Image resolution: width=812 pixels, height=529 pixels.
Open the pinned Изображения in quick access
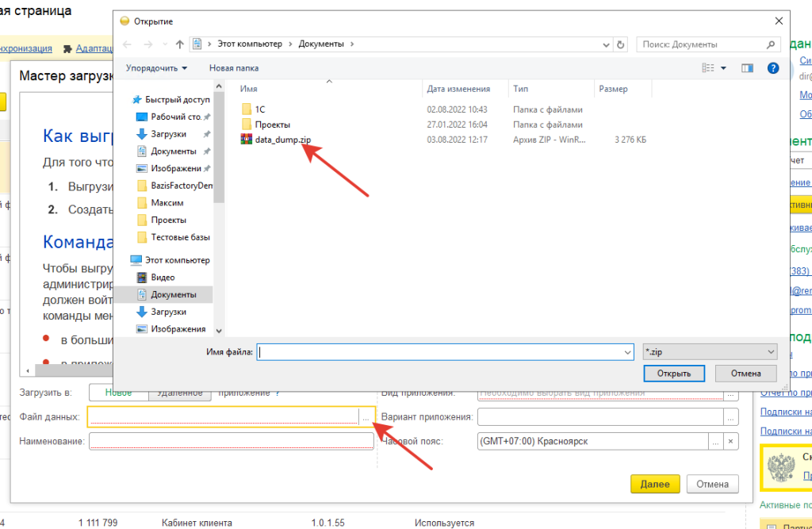tap(173, 168)
